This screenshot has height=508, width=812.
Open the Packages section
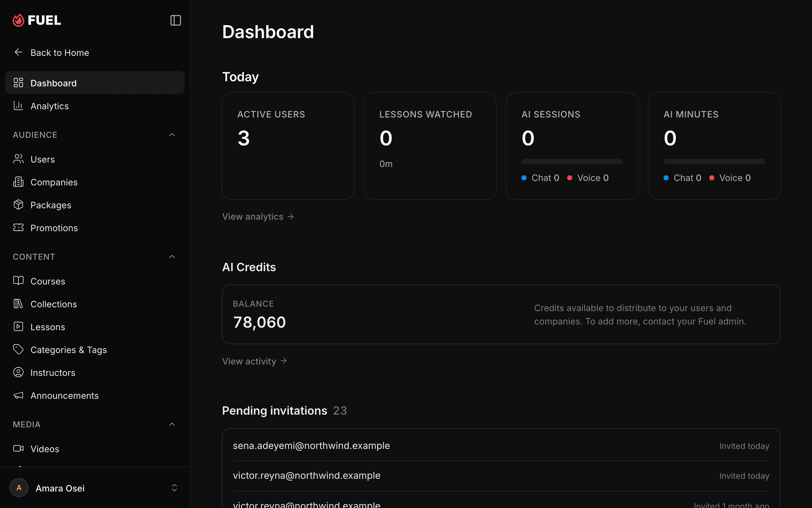coord(95,205)
